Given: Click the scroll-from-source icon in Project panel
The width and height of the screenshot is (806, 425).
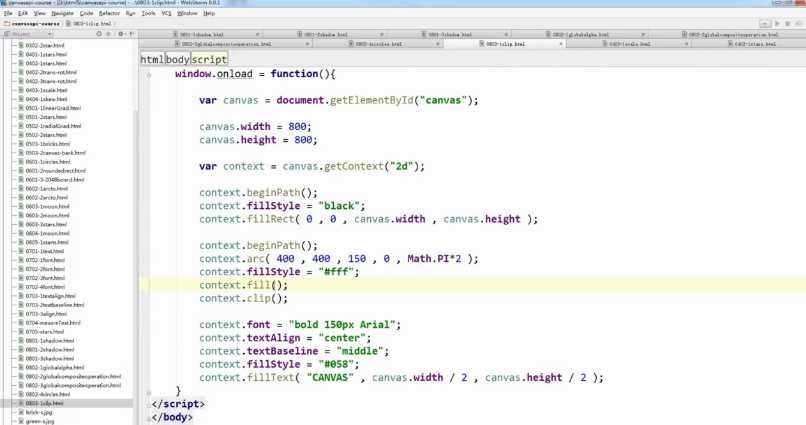Looking at the screenshot, I should [x=99, y=34].
